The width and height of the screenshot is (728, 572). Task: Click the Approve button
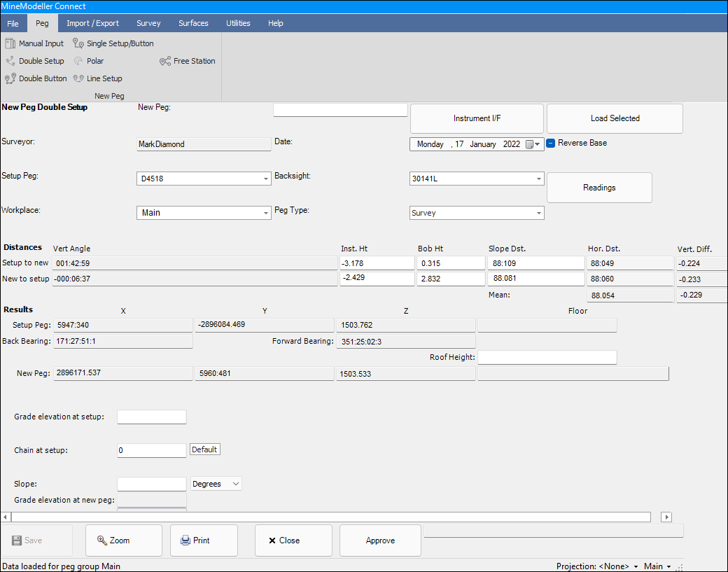(x=380, y=540)
